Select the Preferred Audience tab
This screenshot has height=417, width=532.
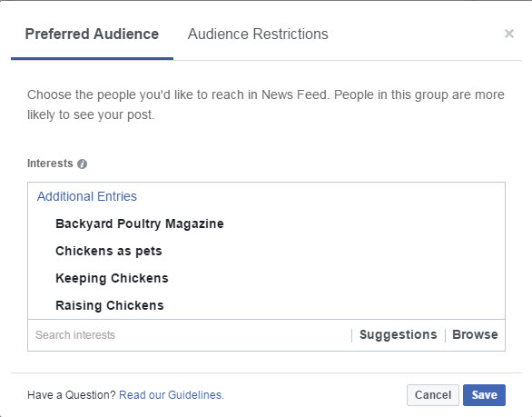pos(92,34)
